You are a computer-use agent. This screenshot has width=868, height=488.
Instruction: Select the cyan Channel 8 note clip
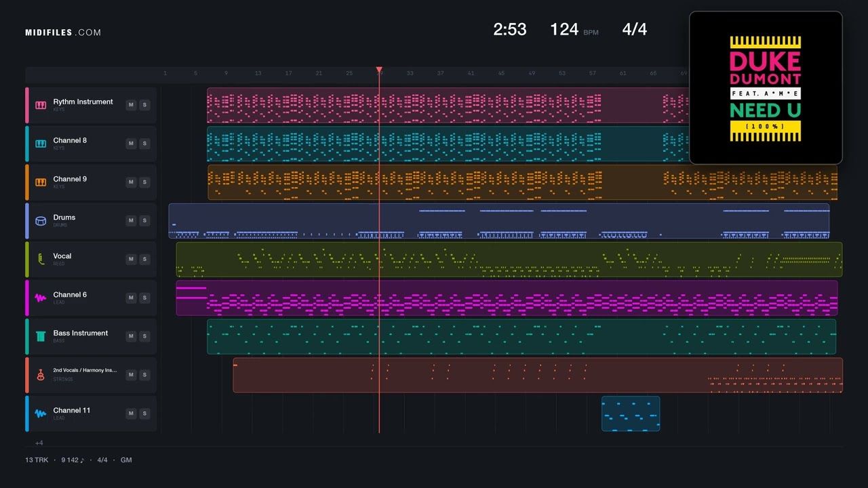448,144
